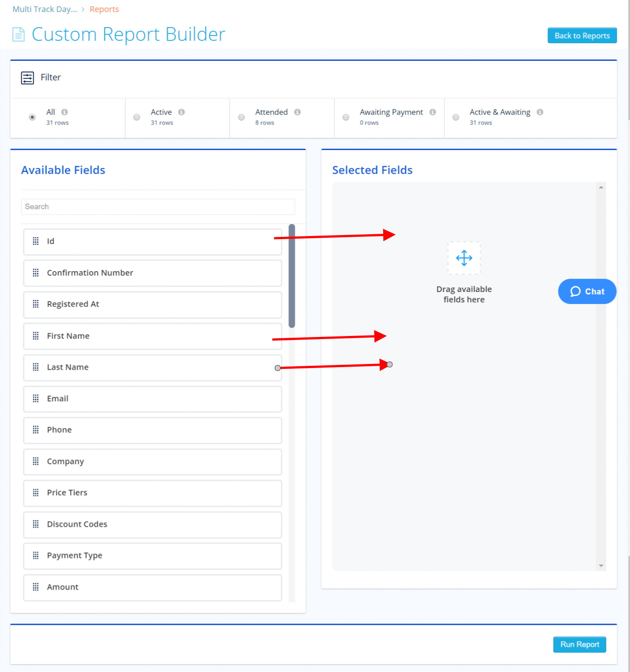Viewport: 630px width, 672px height.
Task: Click 'Drag available fields here' text
Action: pyautogui.click(x=464, y=294)
